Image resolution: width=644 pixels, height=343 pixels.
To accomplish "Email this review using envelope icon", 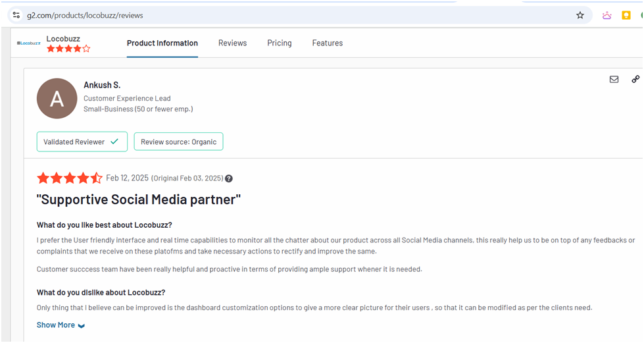I will 614,79.
